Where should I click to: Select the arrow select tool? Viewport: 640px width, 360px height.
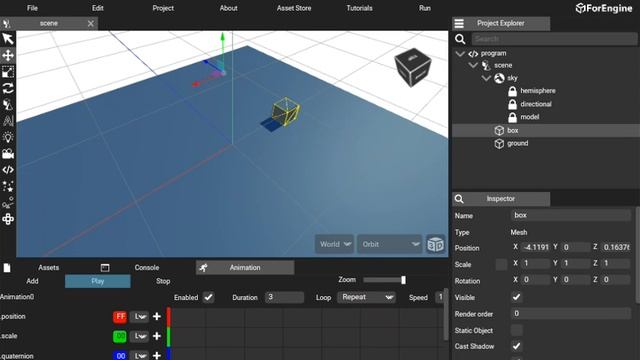click(x=8, y=39)
